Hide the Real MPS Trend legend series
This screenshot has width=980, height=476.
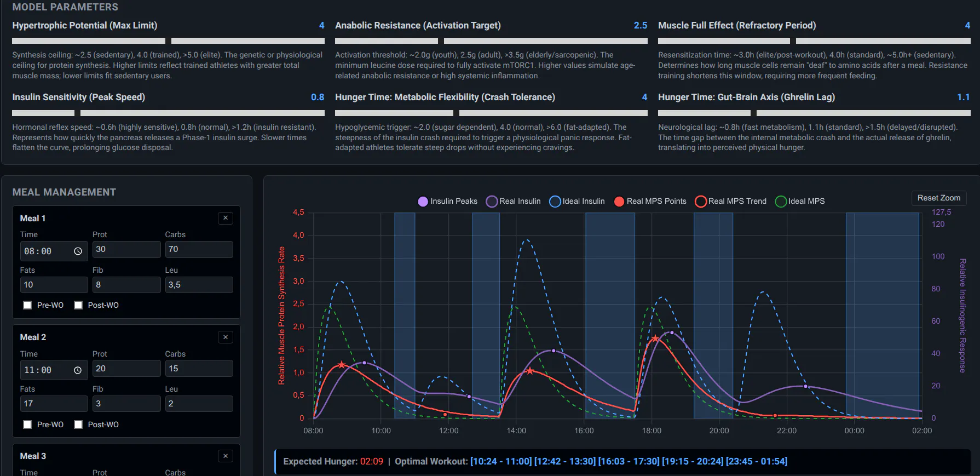click(x=731, y=201)
